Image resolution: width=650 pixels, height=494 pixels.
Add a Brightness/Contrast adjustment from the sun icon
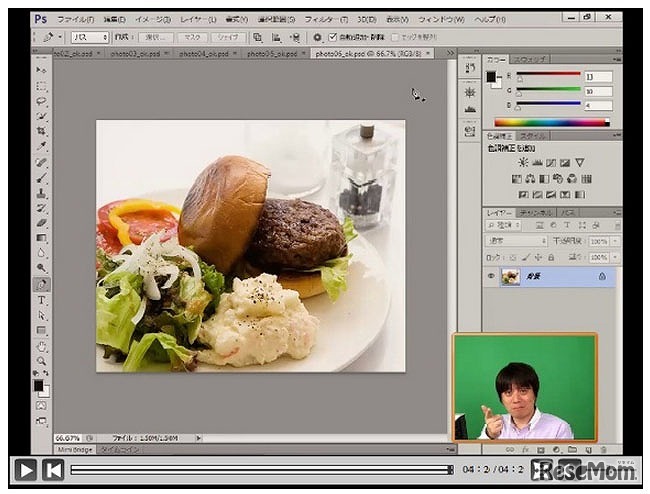pyautogui.click(x=522, y=162)
